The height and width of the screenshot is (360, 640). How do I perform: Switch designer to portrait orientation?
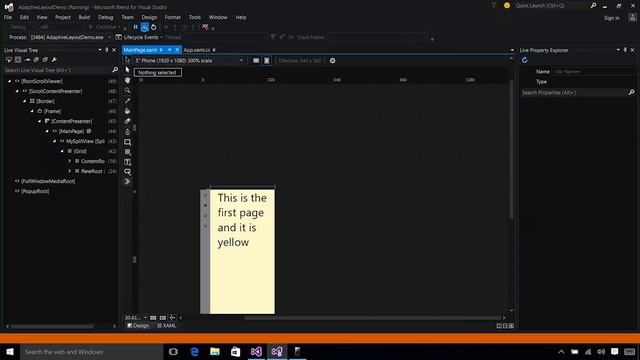(x=267, y=61)
